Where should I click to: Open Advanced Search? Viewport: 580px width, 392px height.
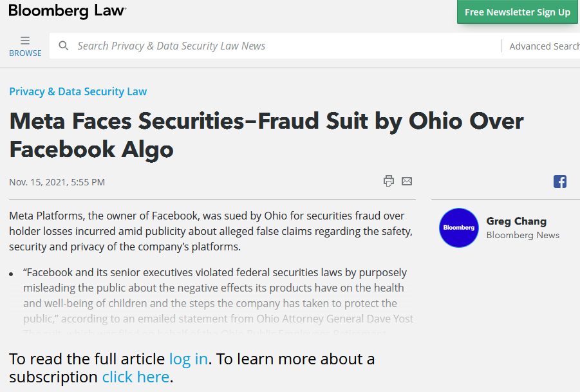pyautogui.click(x=545, y=46)
